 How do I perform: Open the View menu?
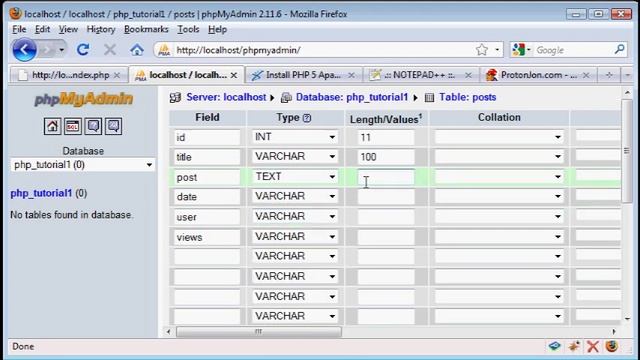tap(68, 29)
